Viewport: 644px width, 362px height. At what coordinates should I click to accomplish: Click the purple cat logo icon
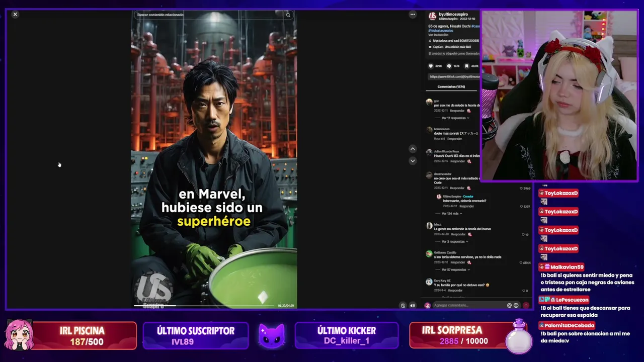tap(272, 335)
